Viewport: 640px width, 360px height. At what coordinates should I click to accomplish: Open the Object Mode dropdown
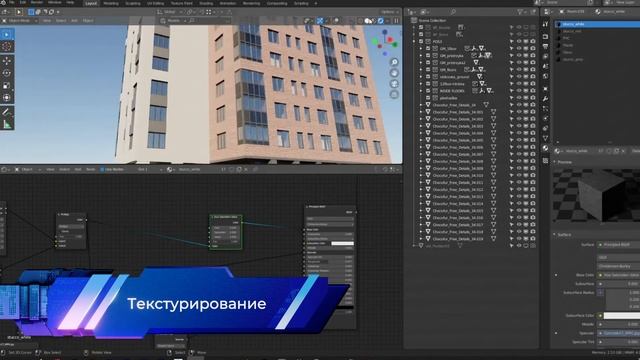(x=20, y=20)
